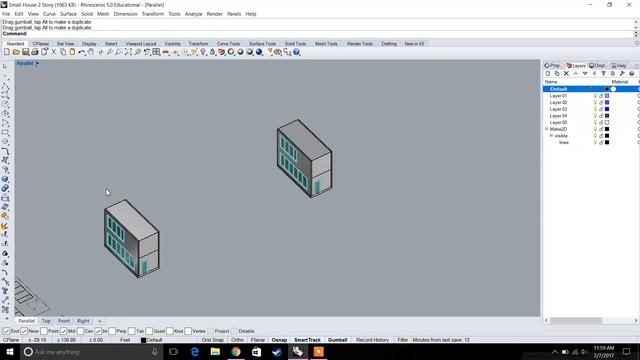This screenshot has height=360, width=640.
Task: Open the Parallel viewport title dropdown arrow
Action: click(x=37, y=63)
